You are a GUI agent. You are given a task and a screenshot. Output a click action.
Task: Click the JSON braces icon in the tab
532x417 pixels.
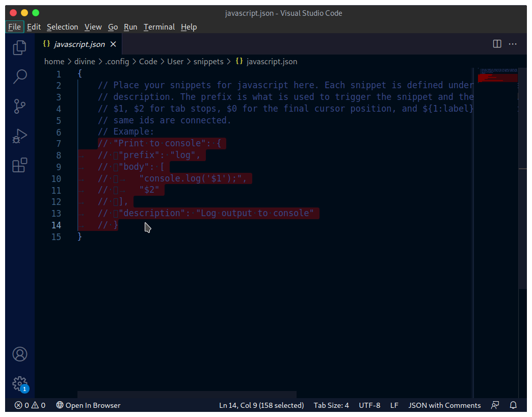[46, 44]
